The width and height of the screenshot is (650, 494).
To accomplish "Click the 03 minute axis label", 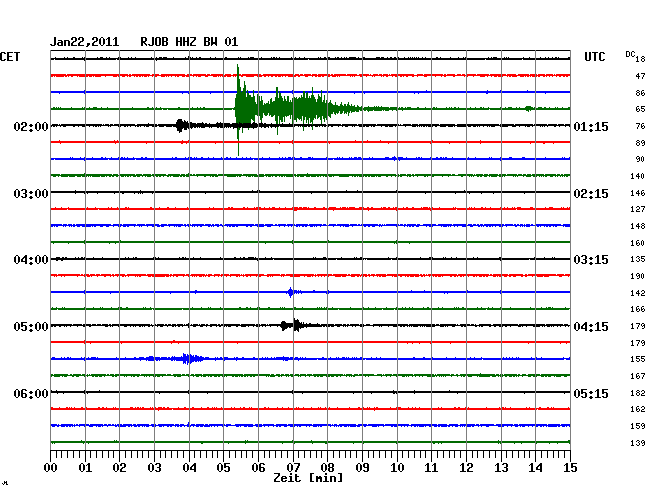I will point(154,468).
